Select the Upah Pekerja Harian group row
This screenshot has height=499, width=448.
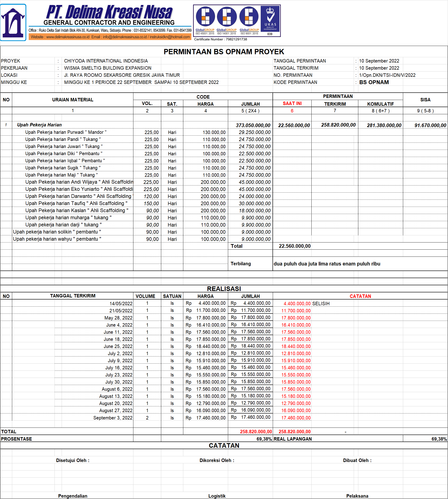pos(39,125)
